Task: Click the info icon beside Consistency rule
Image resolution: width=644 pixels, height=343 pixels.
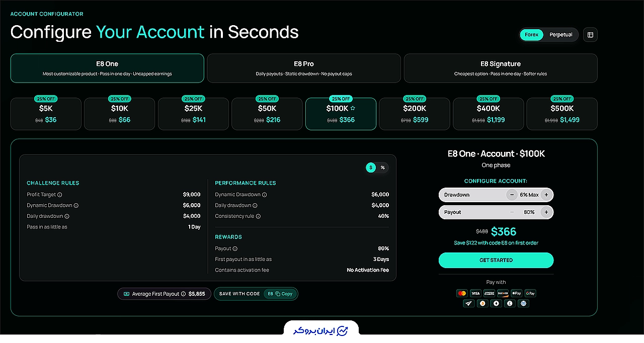Action: 258,216
